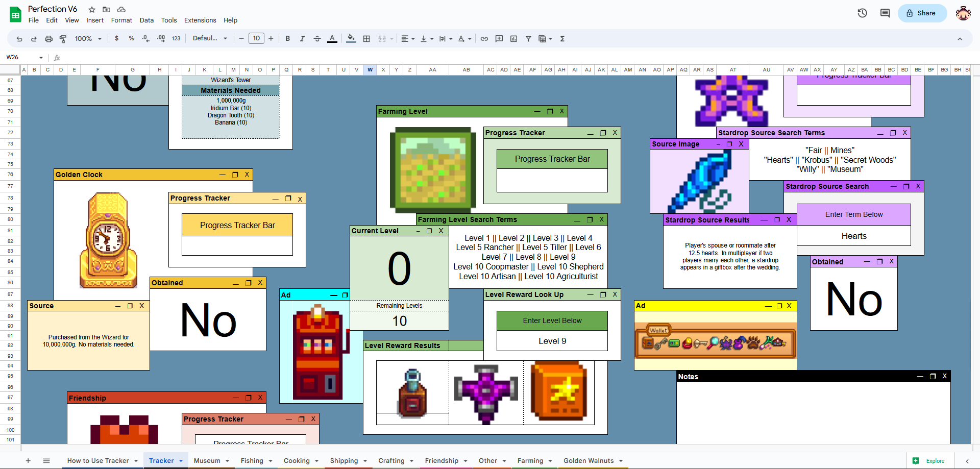Decrease decimal places
The width and height of the screenshot is (980, 469).
(x=146, y=39)
